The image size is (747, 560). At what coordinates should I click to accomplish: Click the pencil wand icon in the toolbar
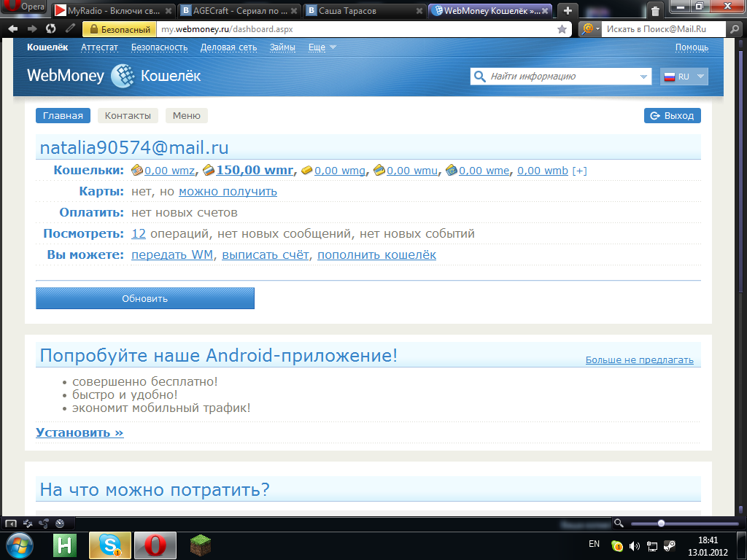(x=71, y=28)
